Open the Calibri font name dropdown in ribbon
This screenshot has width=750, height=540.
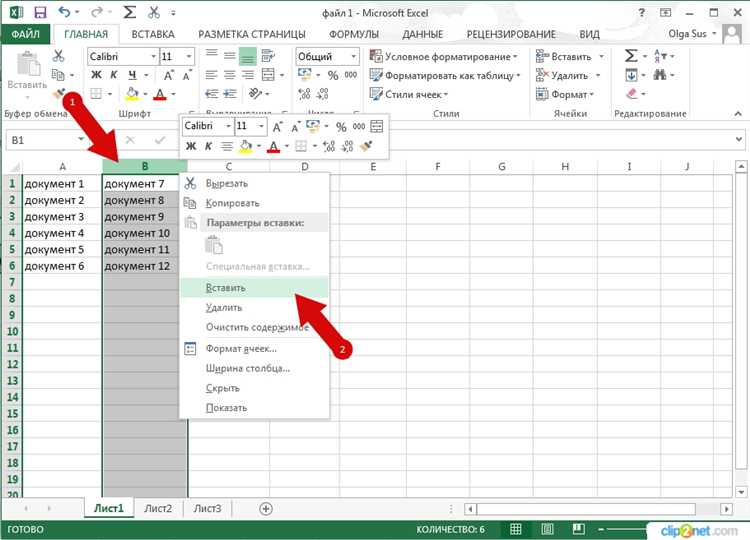point(154,56)
